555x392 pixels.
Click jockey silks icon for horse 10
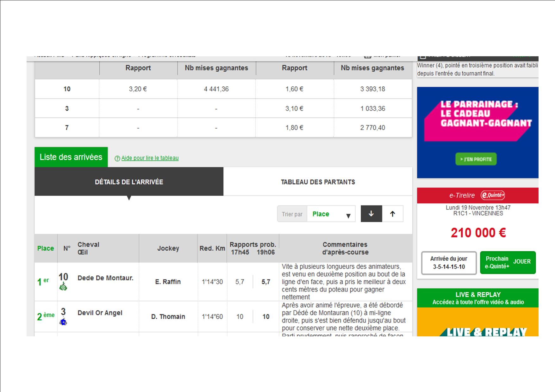63,287
